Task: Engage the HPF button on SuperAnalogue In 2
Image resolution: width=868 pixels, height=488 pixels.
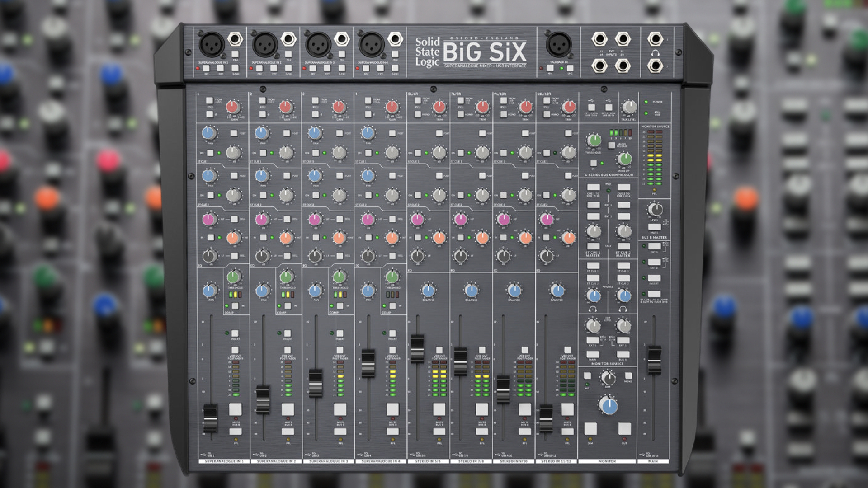Action: (275, 69)
